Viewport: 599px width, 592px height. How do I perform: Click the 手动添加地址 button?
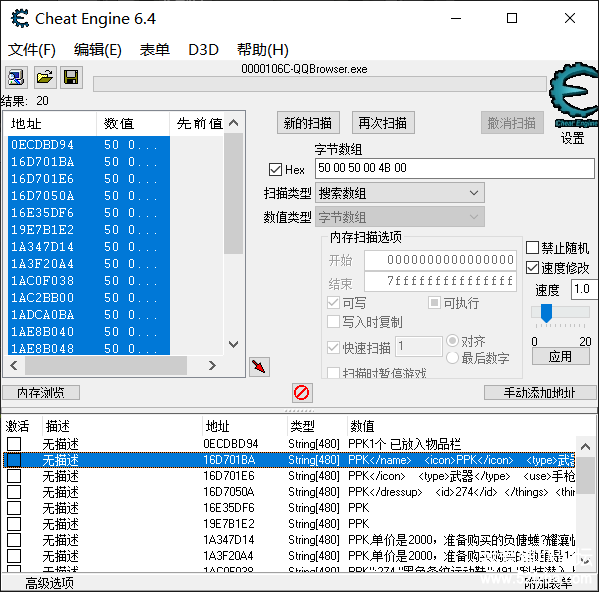539,393
